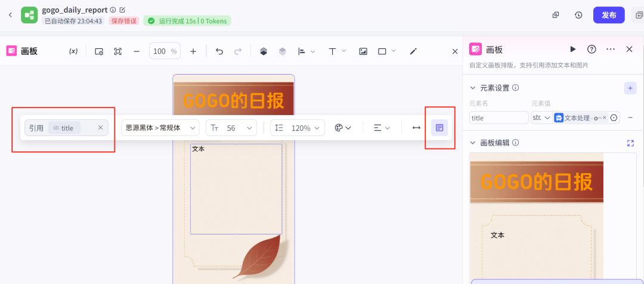Redo the last canvas action
The image size is (644, 284).
(x=238, y=51)
